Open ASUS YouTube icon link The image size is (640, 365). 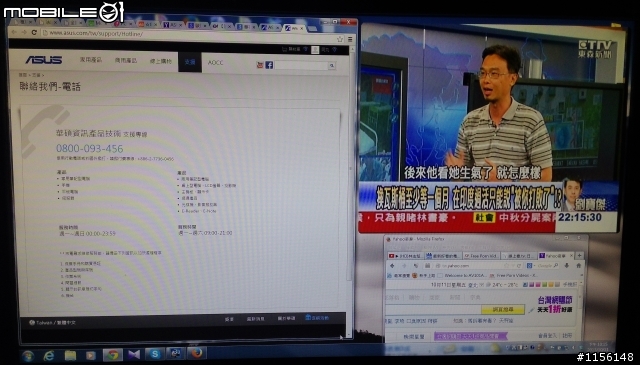click(260, 65)
